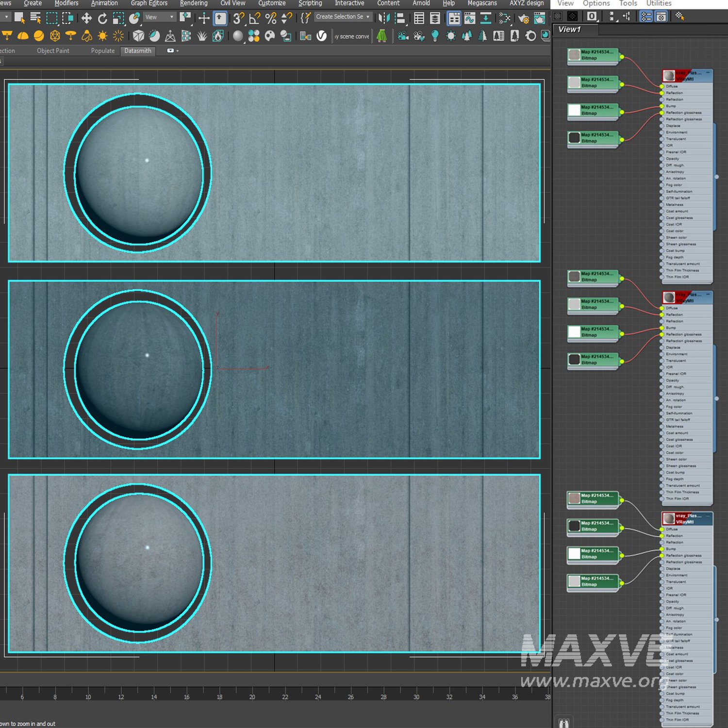Open the Rendering menu
Image resolution: width=728 pixels, height=728 pixels.
(x=193, y=3)
